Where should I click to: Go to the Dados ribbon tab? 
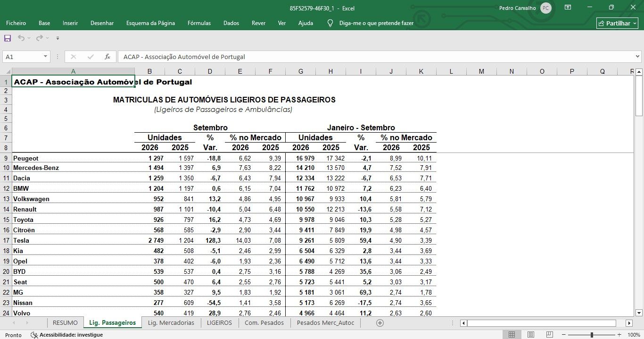(231, 23)
